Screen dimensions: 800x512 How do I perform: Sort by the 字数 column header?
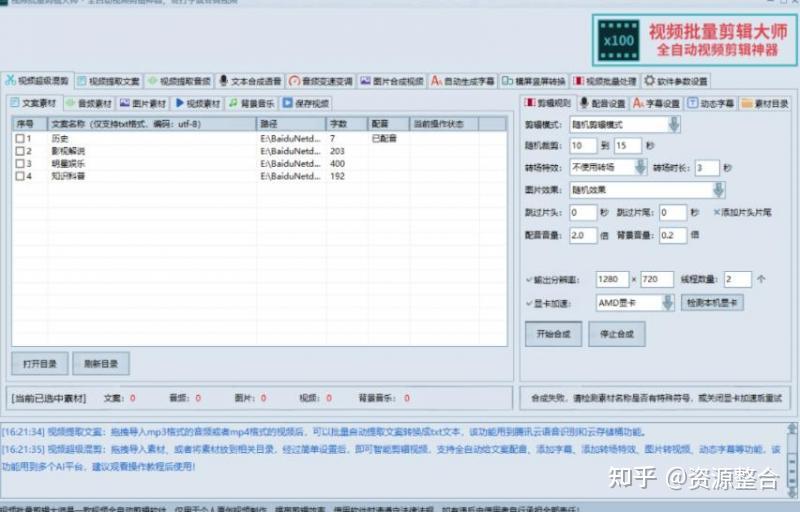coord(346,124)
